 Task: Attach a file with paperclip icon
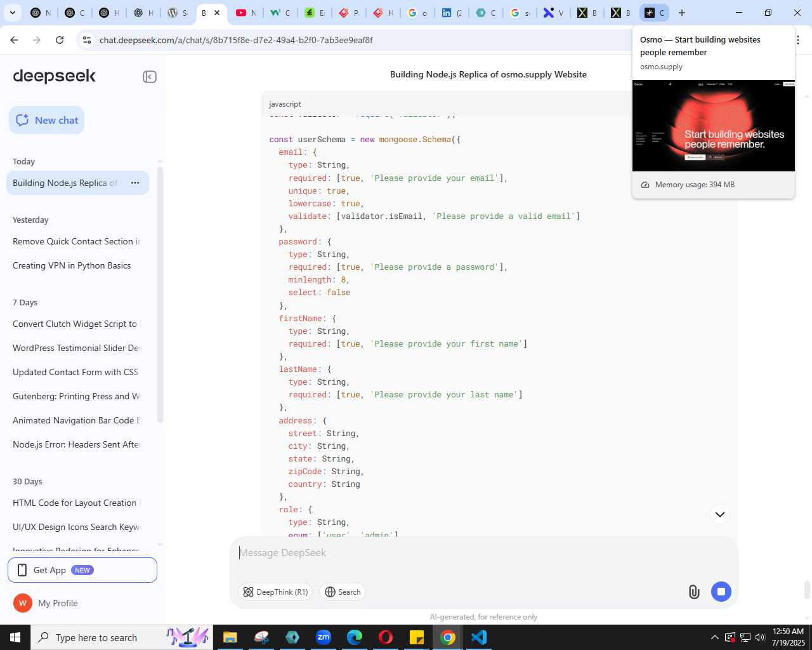click(694, 592)
